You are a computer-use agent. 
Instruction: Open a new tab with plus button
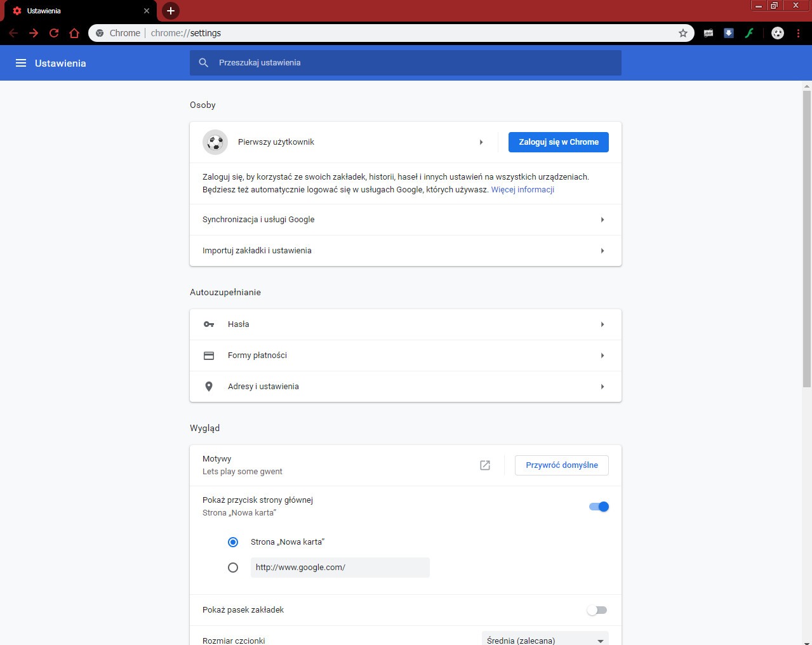[x=171, y=11]
